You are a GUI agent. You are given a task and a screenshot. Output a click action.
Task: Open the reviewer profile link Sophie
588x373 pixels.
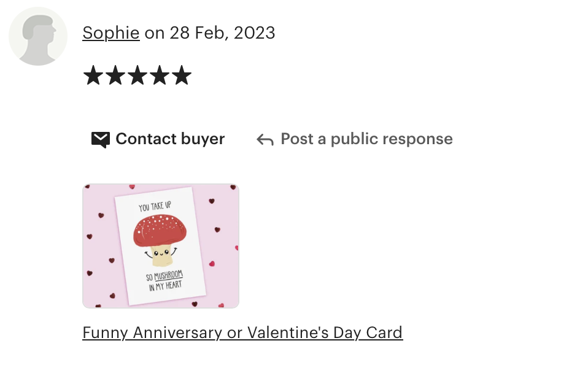pyautogui.click(x=111, y=33)
